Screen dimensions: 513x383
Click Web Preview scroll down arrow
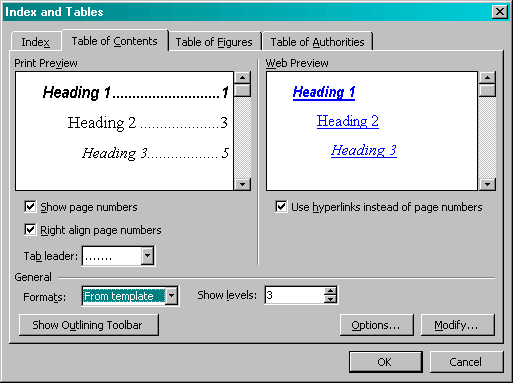point(487,184)
